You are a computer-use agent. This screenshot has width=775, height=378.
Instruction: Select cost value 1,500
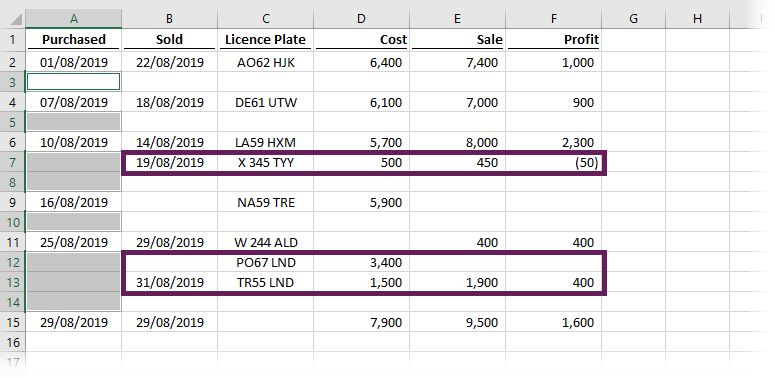(x=361, y=283)
